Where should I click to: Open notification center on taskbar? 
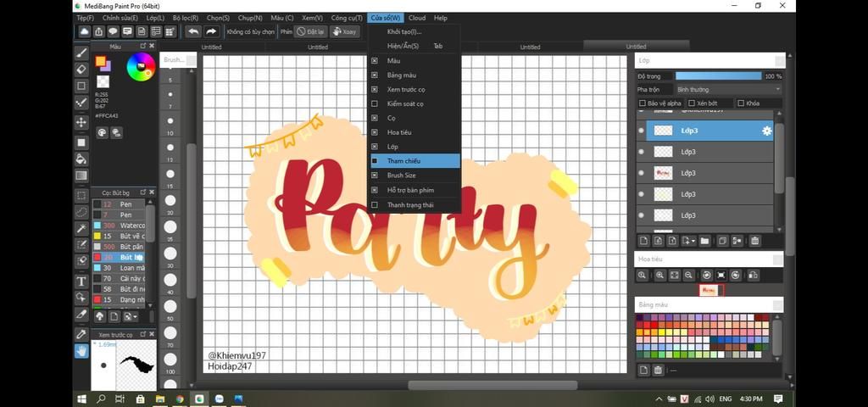[778, 399]
